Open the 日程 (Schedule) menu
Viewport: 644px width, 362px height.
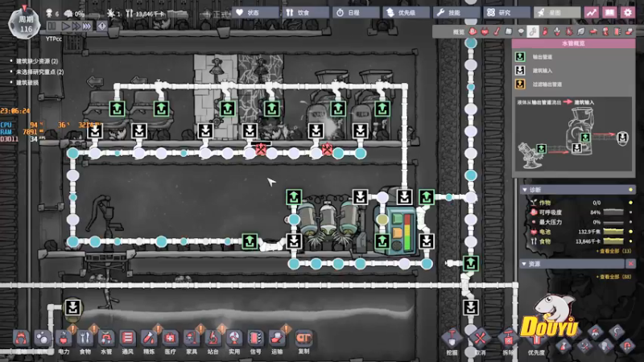click(356, 13)
